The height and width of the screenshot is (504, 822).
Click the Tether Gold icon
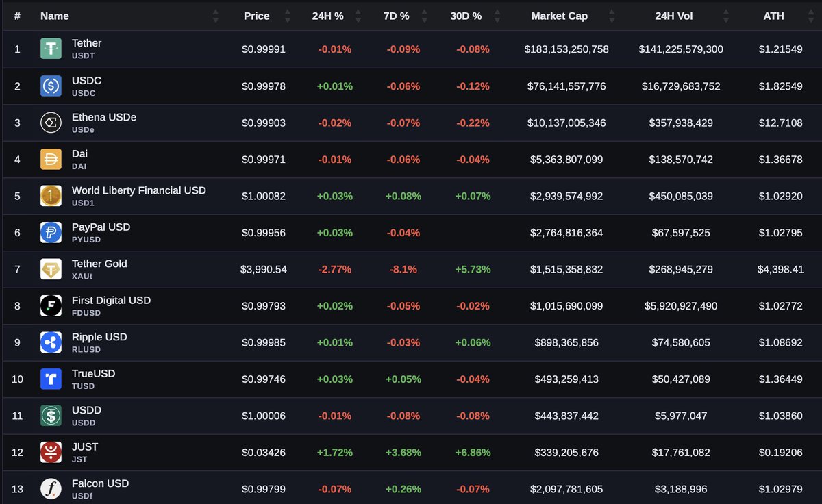coord(51,268)
